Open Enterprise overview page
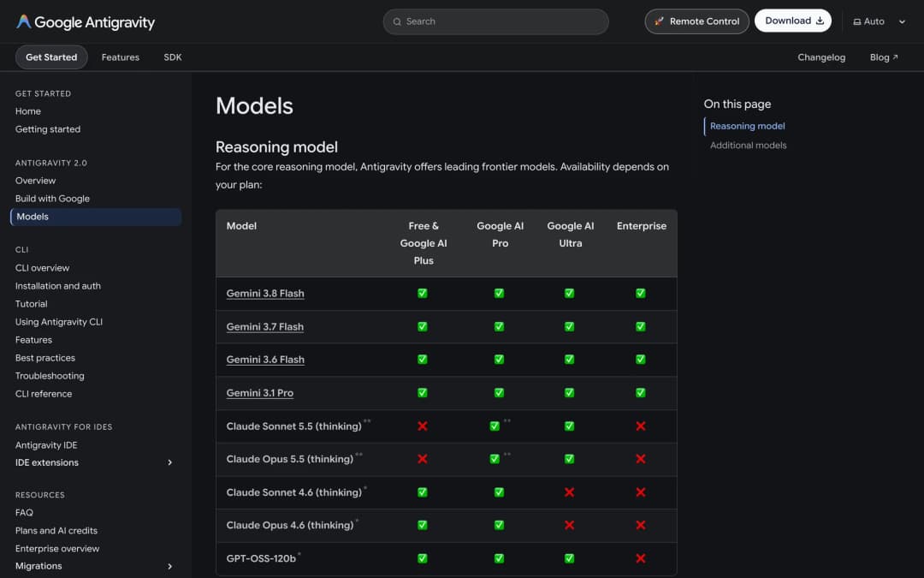Screen dimensions: 924x578 coord(57,549)
